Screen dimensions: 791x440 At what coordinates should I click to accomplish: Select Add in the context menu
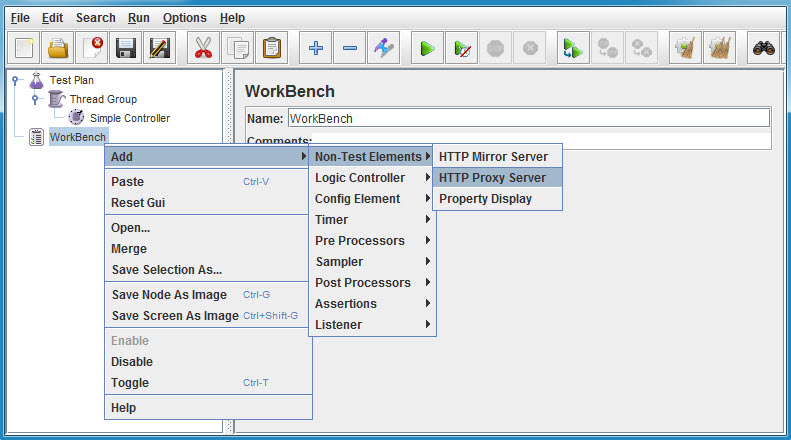pos(207,157)
